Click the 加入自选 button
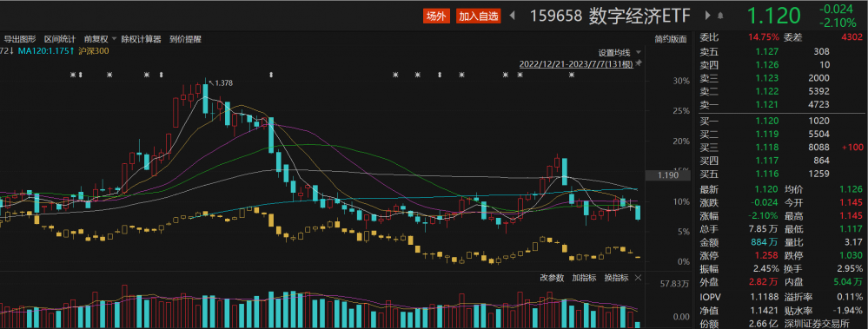The width and height of the screenshot is (868, 329). pos(478,16)
